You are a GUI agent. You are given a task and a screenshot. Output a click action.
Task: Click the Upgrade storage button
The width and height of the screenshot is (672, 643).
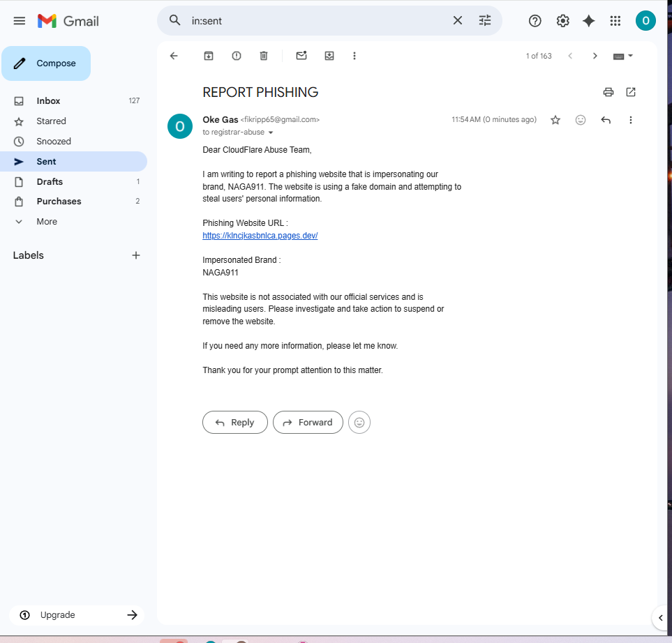[x=77, y=615]
